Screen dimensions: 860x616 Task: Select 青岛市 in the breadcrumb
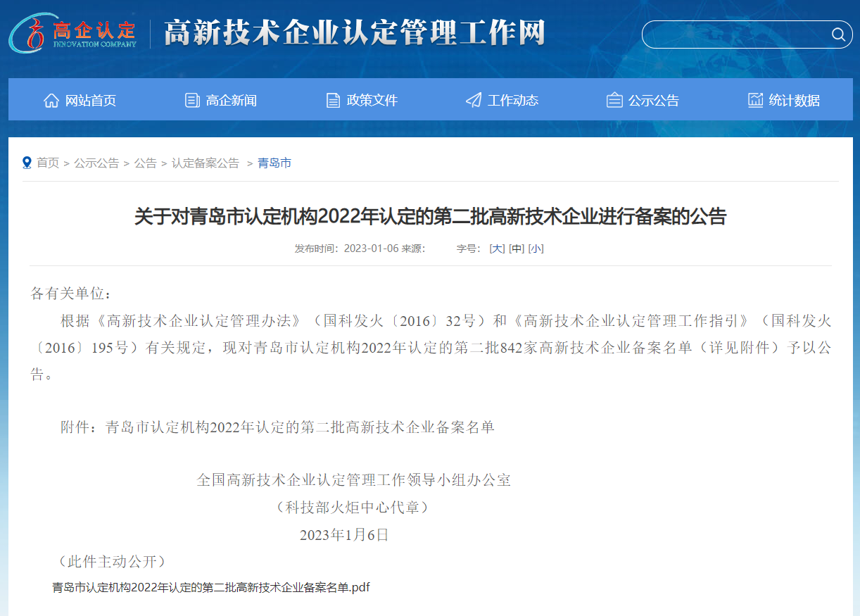pos(274,163)
